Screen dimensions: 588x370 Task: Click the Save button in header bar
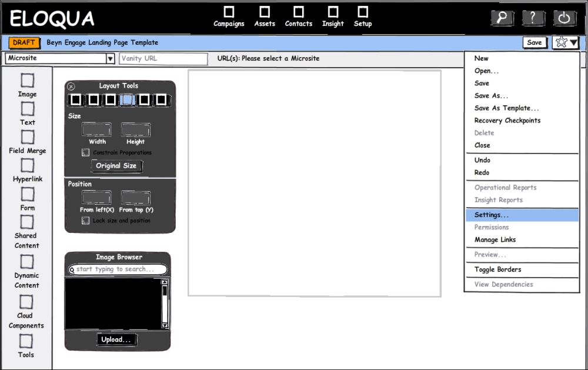pyautogui.click(x=534, y=42)
